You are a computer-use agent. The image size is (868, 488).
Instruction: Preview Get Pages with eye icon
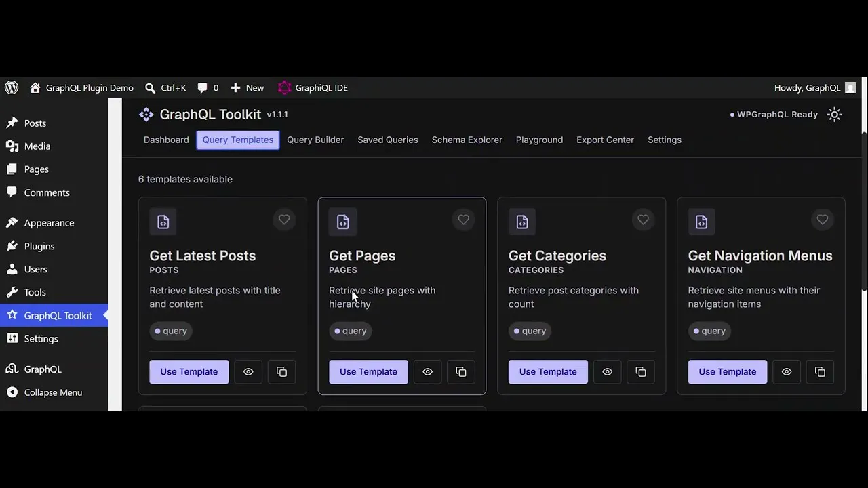point(428,371)
